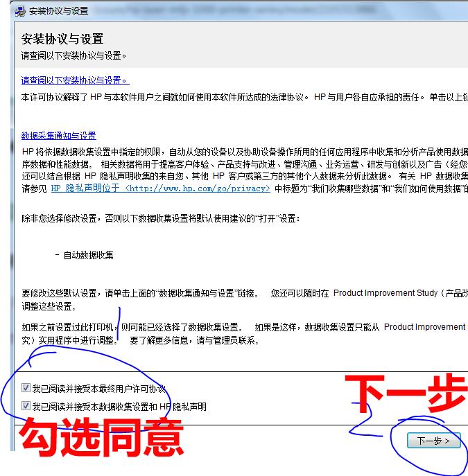
Task: Open the HP privacy statement URL link
Action: tap(160, 188)
